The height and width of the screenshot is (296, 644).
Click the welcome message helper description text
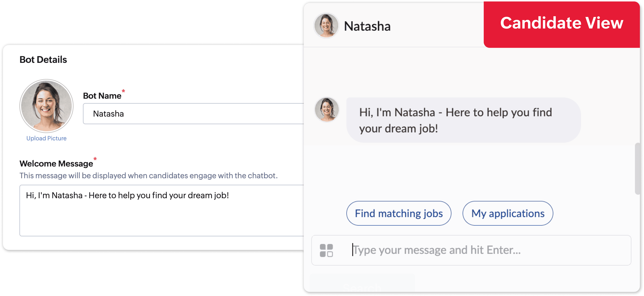[x=149, y=176]
